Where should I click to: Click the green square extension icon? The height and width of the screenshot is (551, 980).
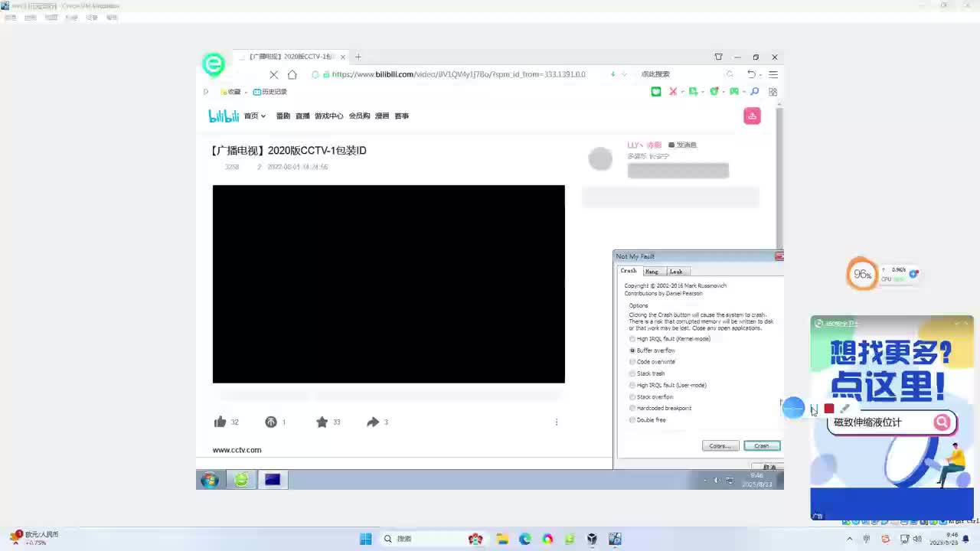point(656,92)
